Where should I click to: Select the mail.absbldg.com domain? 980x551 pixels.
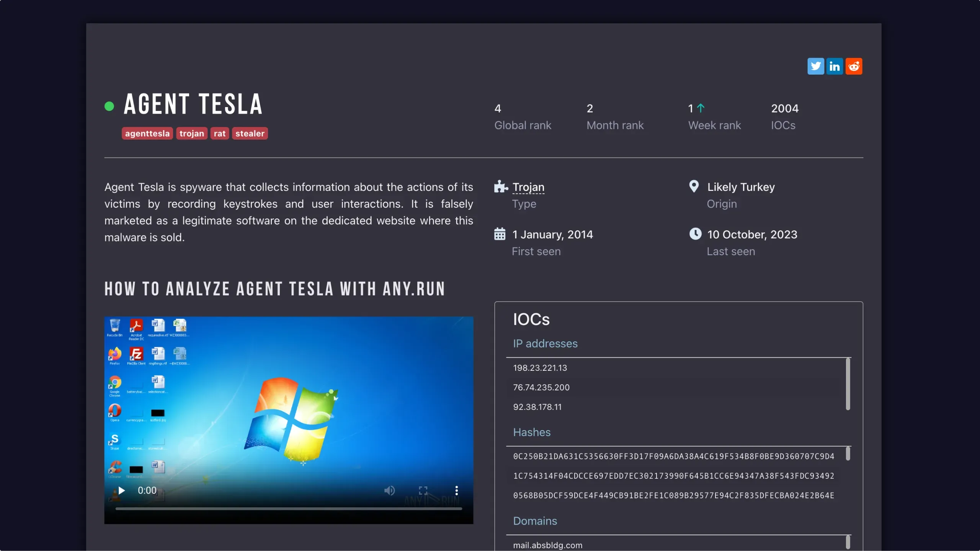coord(547,545)
